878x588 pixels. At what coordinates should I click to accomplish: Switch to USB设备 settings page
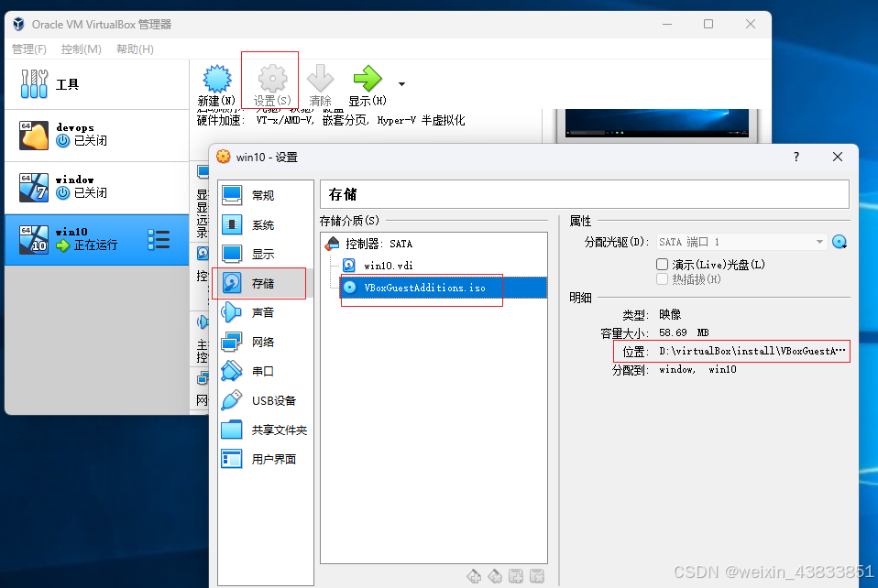point(264,400)
